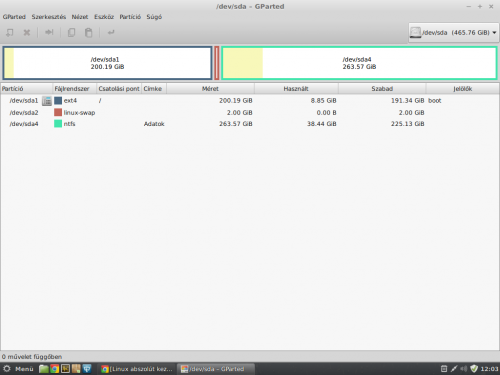Open the file manager folder icon in taskbar
Image resolution: width=500 pixels, height=375 pixels.
pyautogui.click(x=44, y=369)
